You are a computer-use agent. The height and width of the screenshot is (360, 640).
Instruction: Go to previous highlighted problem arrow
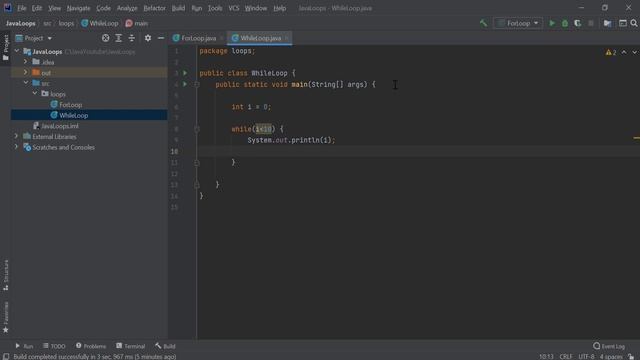[624, 52]
